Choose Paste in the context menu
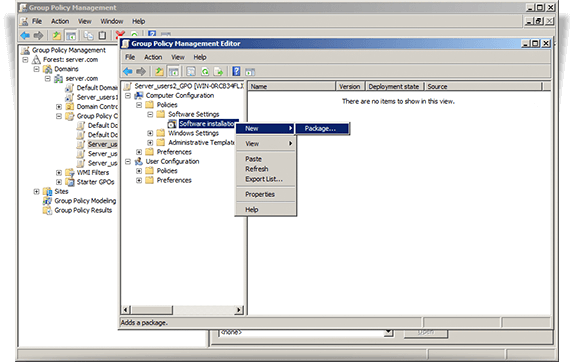This screenshot has width=574, height=362. point(265,159)
